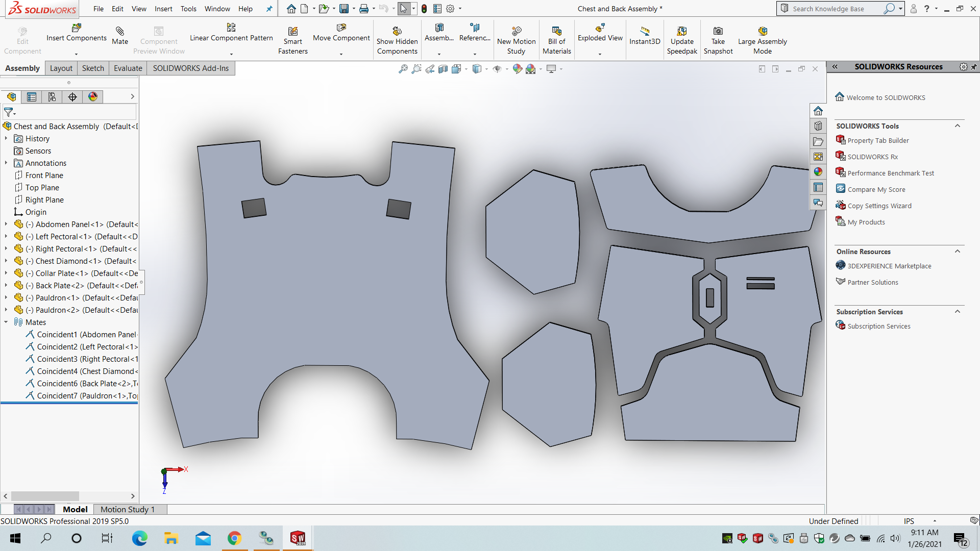Screen dimensions: 980x551
Task: Select the Mate tool
Action: (120, 35)
